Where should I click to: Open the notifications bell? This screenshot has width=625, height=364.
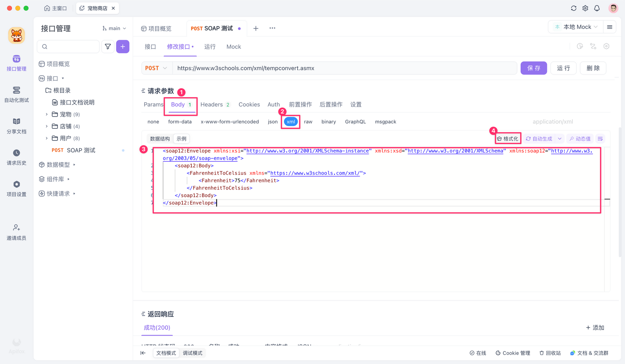(597, 8)
